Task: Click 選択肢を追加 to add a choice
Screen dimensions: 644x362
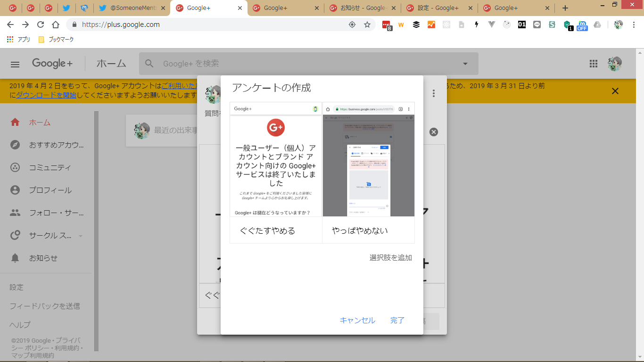Action: pos(390,257)
